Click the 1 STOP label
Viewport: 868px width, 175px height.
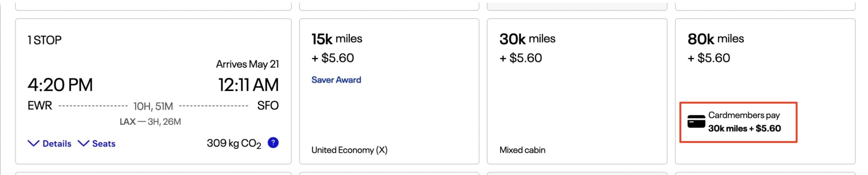click(x=44, y=40)
